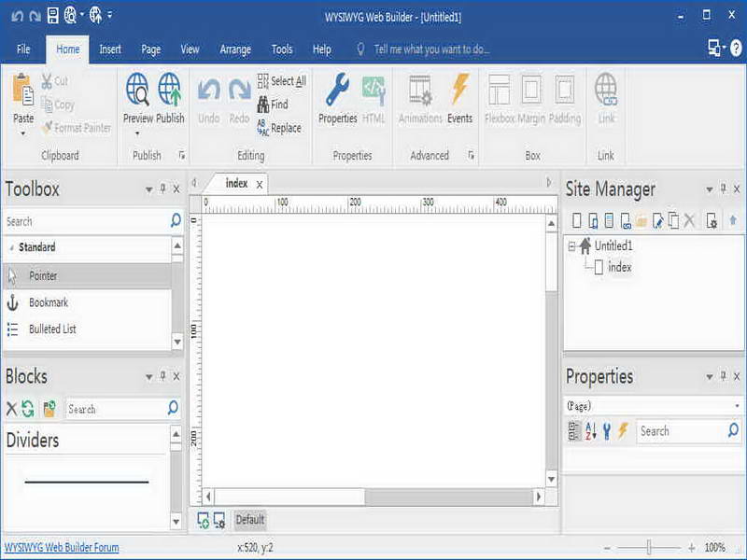Viewport: 747px width, 560px height.
Task: Open the Advanced group dialog launcher
Action: [471, 155]
